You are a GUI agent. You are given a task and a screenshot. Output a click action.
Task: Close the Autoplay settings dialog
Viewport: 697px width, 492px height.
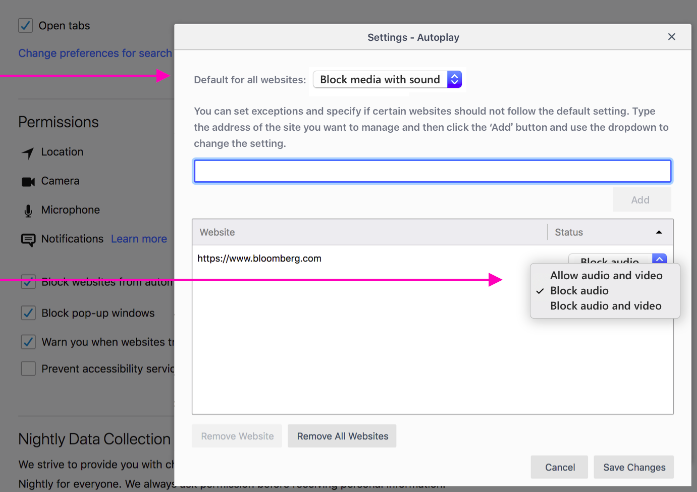(671, 37)
